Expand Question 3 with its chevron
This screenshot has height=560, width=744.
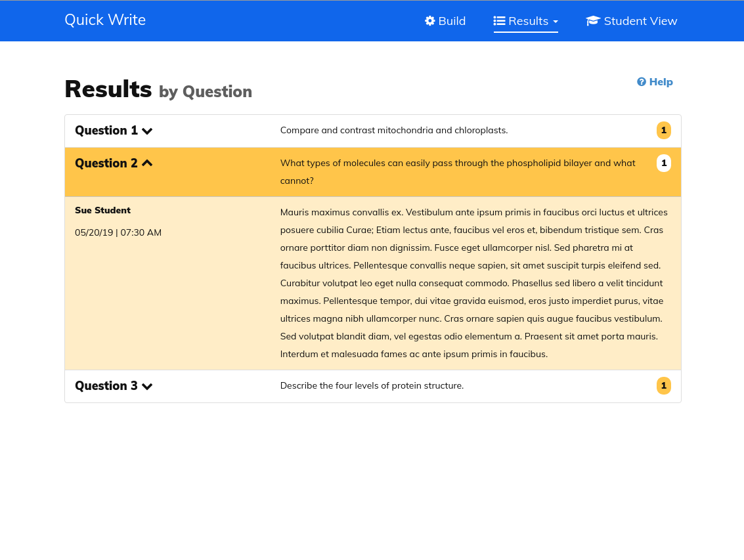pos(147,387)
